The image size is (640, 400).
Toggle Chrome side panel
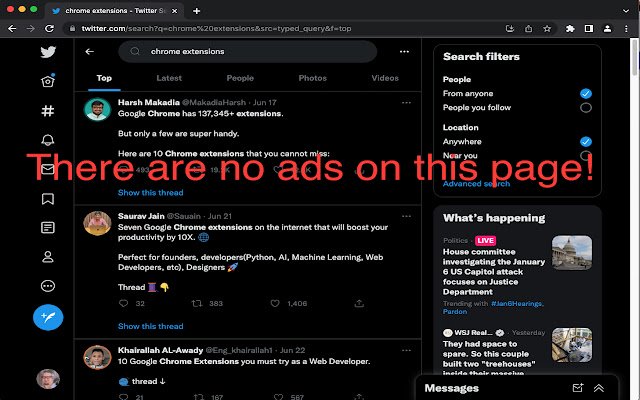589,29
